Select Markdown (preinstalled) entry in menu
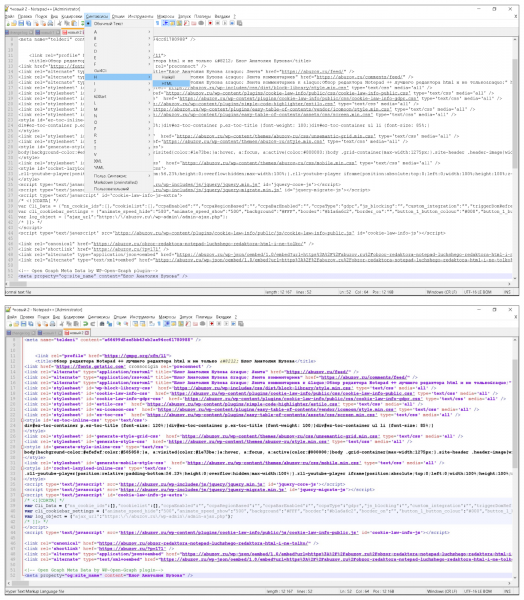Image resolution: width=524 pixels, height=600 pixels. pyautogui.click(x=119, y=182)
